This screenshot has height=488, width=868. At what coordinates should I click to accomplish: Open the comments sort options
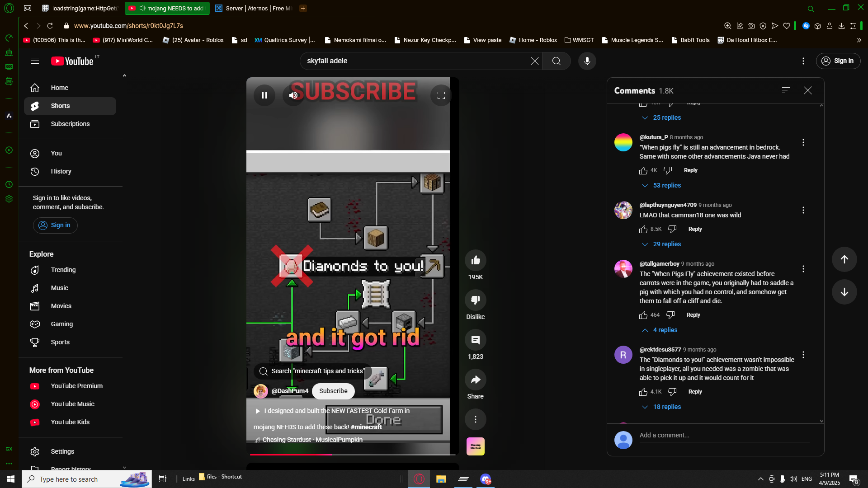pyautogui.click(x=786, y=90)
